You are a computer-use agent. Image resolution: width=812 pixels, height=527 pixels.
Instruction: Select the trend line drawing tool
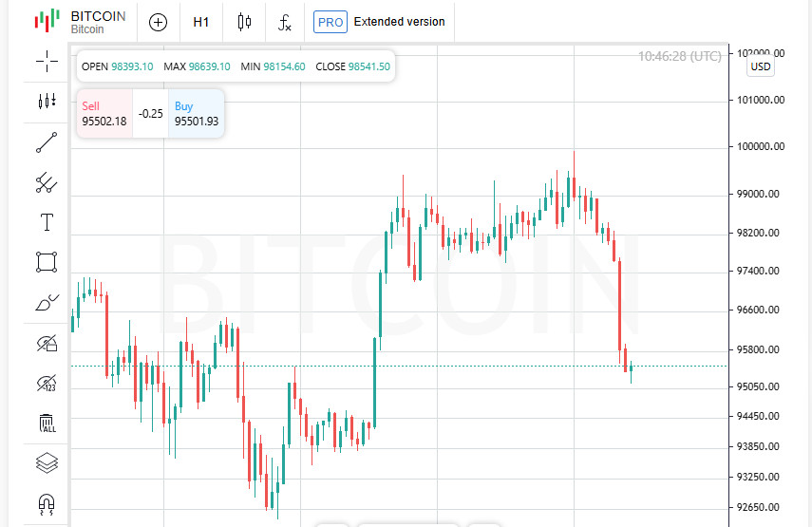click(x=47, y=142)
